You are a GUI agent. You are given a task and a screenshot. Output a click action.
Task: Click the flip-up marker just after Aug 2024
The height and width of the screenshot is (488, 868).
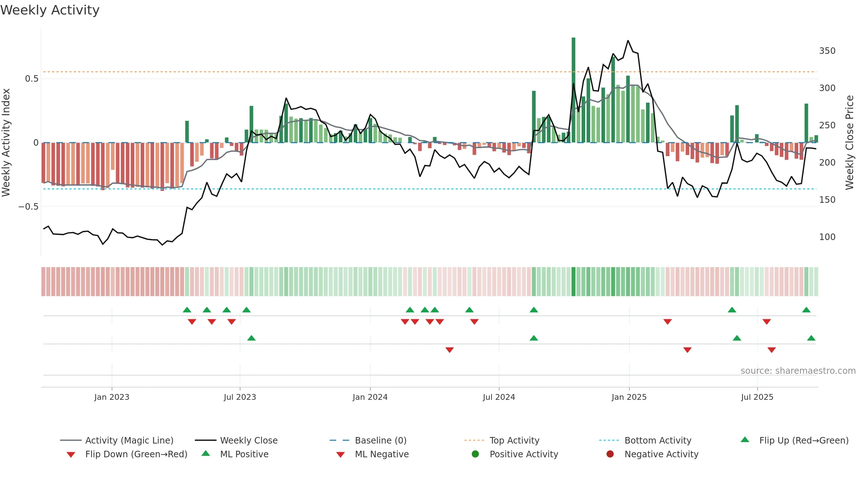click(534, 310)
